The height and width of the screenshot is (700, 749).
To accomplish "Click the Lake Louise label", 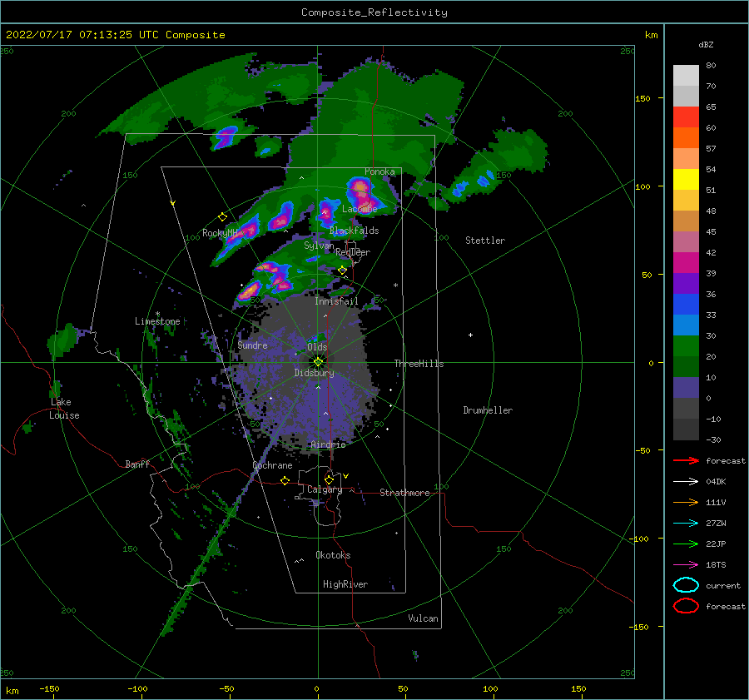I will pos(64,409).
